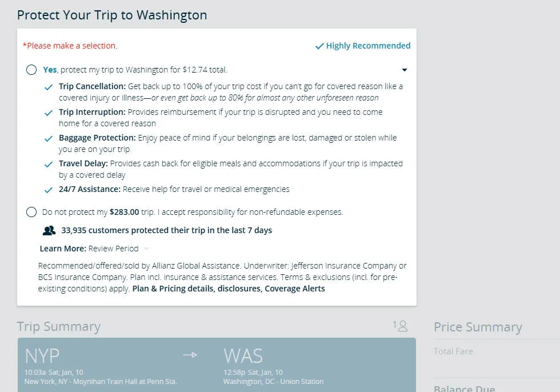The width and height of the screenshot is (560, 392).
Task: Click the checkmark beside 24/7 Assistance
Action: click(x=49, y=190)
